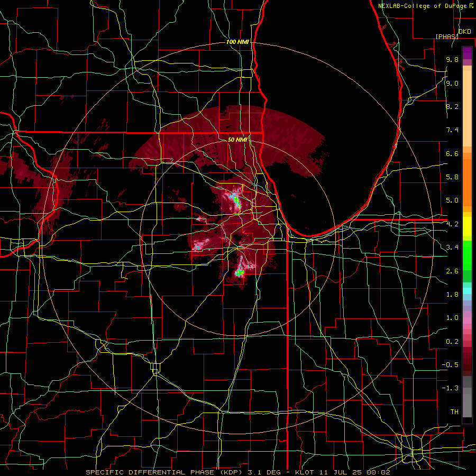Image resolution: width=476 pixels, height=476 pixels.
Task: Select the cyan segment of the color bar
Action: coord(467,291)
